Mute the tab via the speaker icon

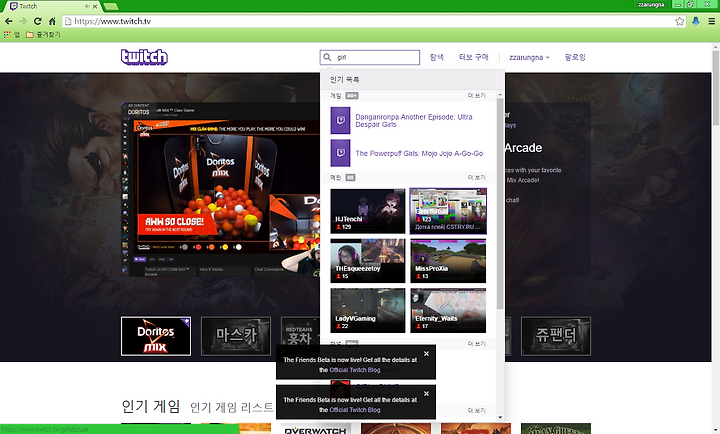coord(87,6)
